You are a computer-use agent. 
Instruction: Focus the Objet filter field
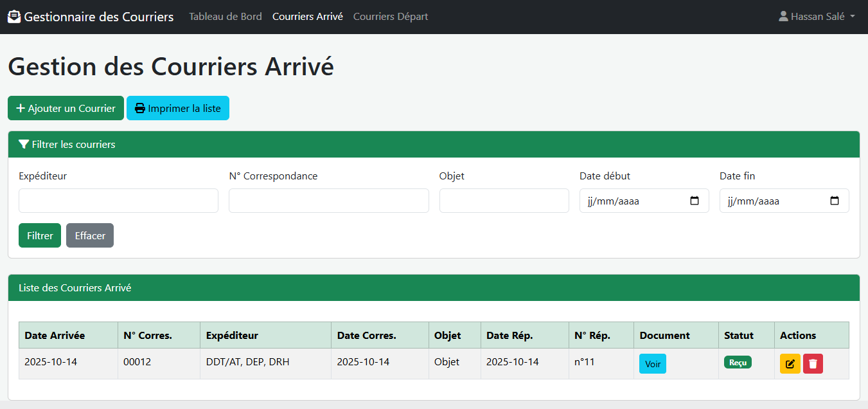coord(504,201)
